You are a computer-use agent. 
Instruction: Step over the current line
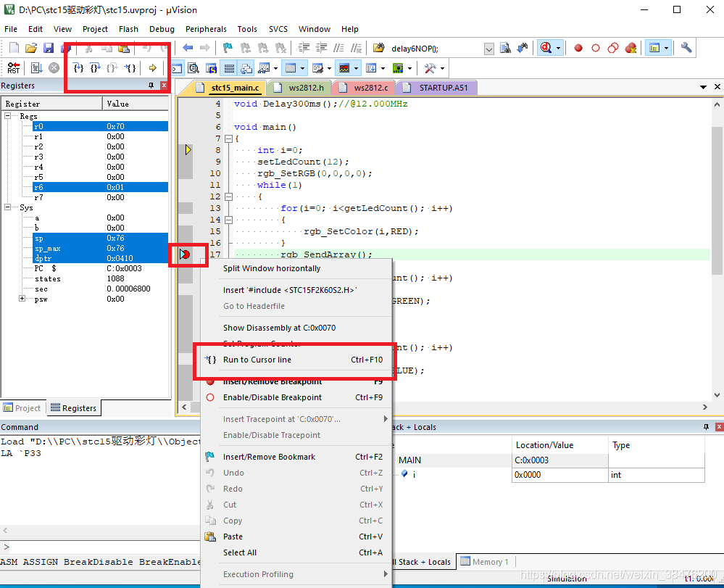pos(95,68)
